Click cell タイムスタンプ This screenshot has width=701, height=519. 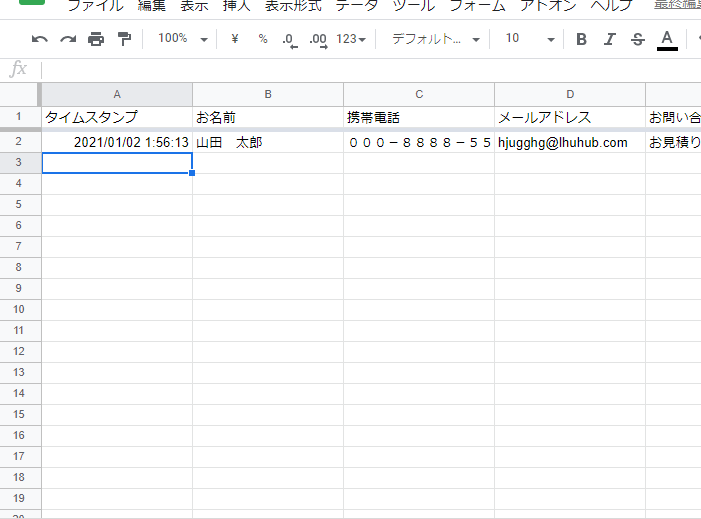[117, 117]
